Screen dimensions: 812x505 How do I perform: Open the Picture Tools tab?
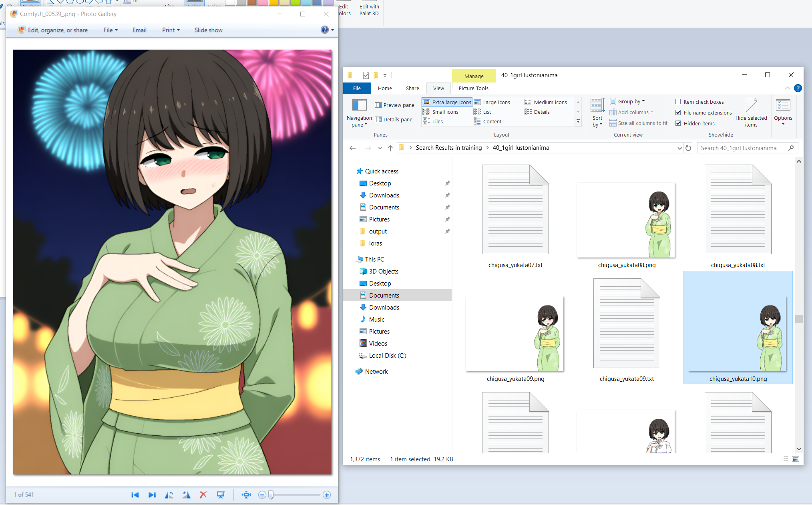click(473, 88)
